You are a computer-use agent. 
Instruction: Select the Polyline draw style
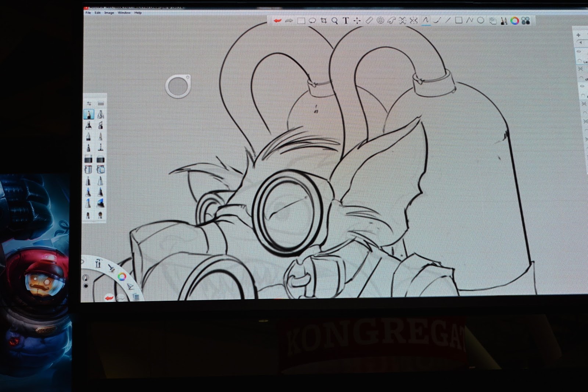point(469,21)
